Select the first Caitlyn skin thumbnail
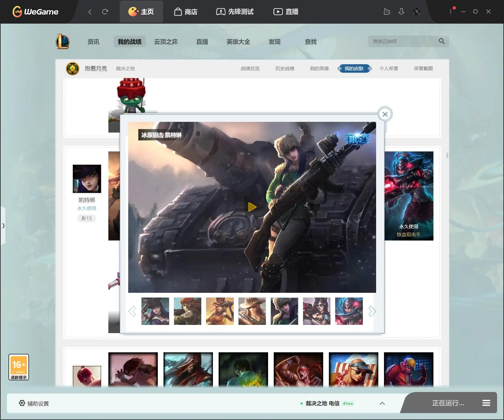The width and height of the screenshot is (504, 420). (155, 311)
